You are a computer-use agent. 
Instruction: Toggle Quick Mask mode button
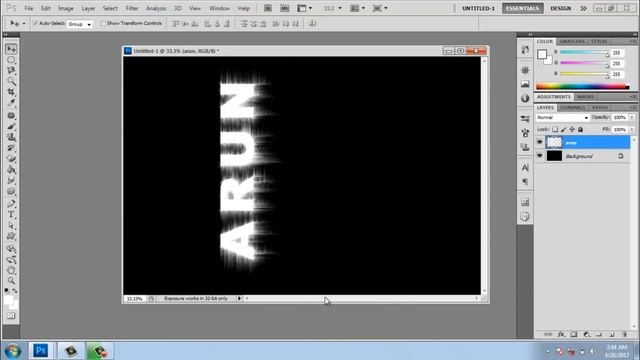click(11, 316)
